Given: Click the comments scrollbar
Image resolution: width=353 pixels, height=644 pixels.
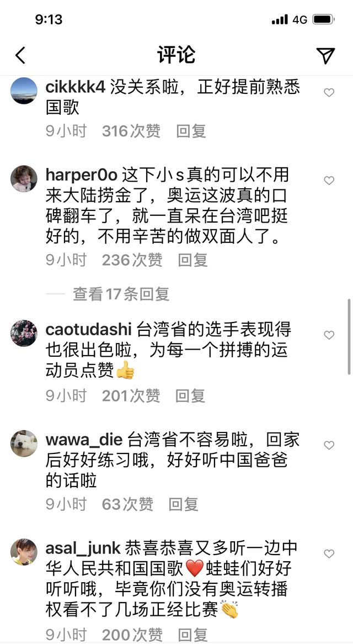Looking at the screenshot, I should tap(349, 337).
